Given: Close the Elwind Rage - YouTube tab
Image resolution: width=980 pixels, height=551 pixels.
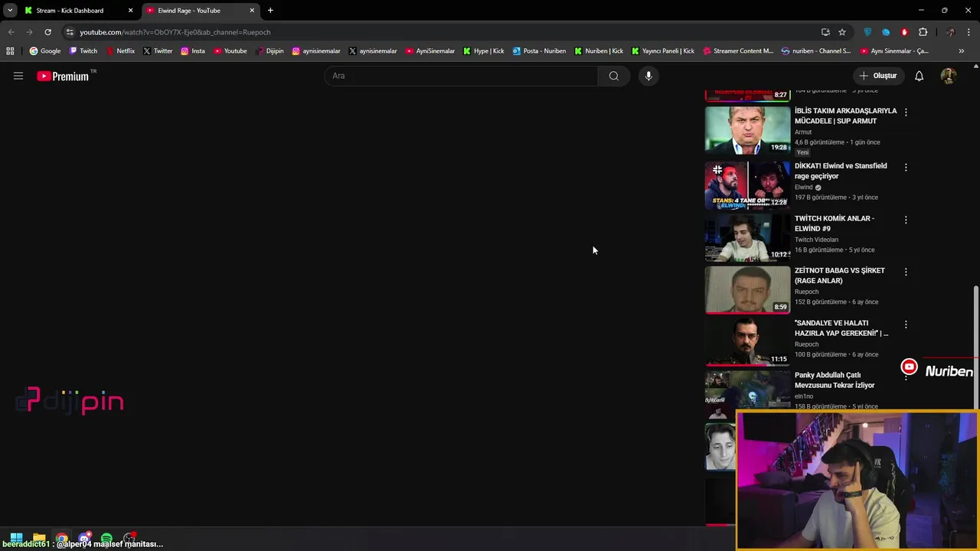Looking at the screenshot, I should 252,11.
